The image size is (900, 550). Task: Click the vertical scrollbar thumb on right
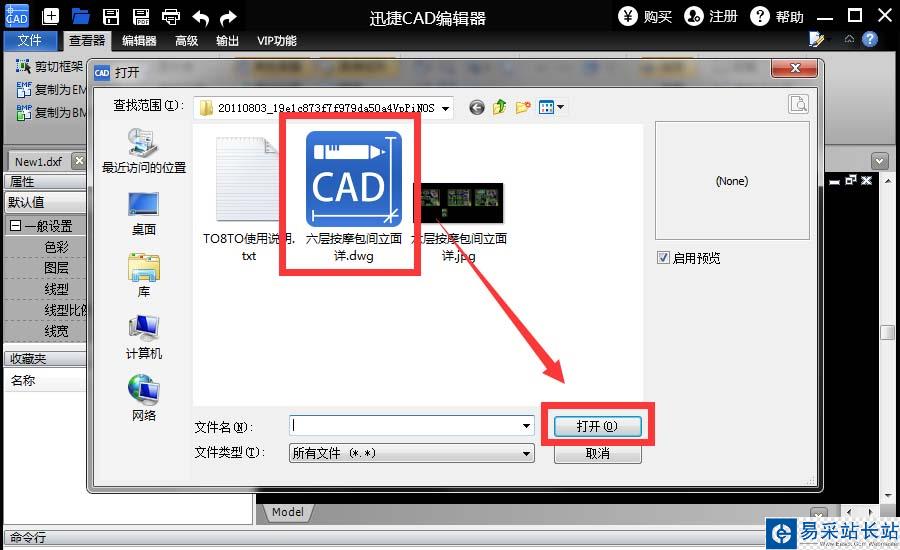pos(887,332)
